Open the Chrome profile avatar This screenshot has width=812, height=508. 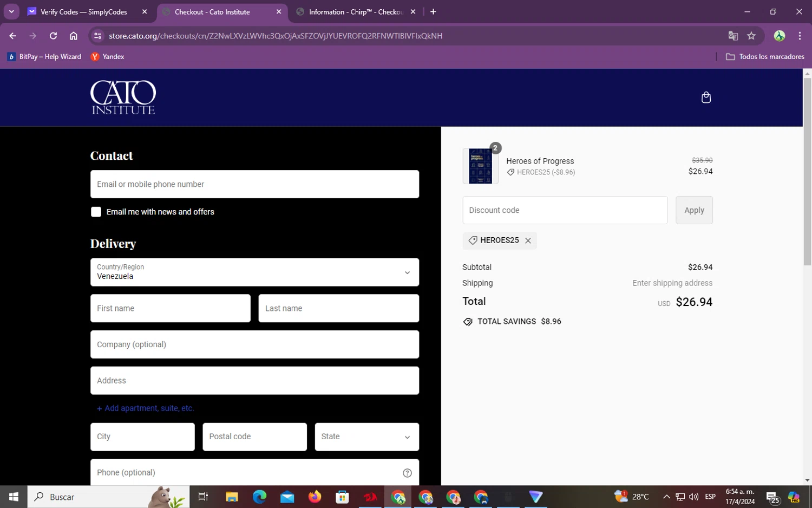pos(780,36)
